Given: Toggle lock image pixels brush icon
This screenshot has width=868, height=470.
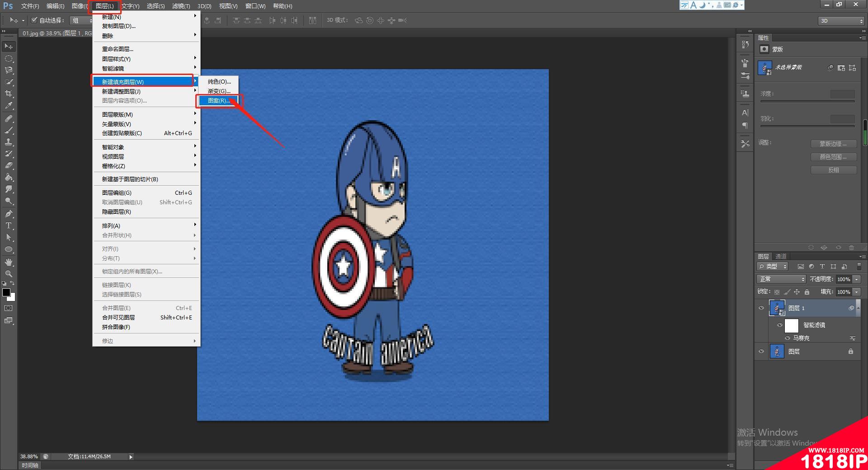Looking at the screenshot, I should [x=787, y=292].
